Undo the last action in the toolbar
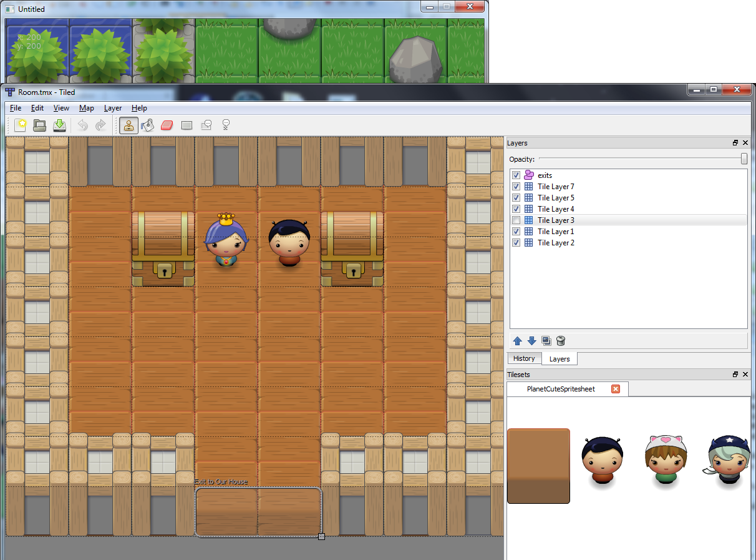Image resolution: width=756 pixels, height=560 pixels. point(83,125)
